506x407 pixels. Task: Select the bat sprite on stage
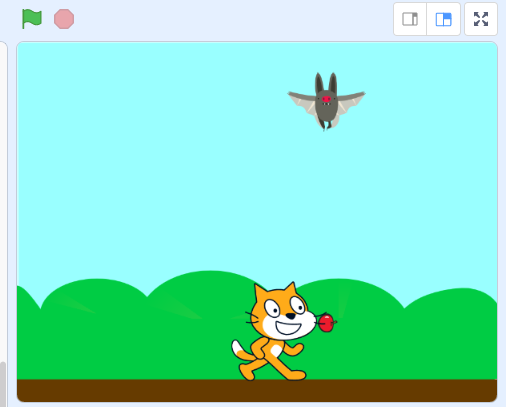326,101
